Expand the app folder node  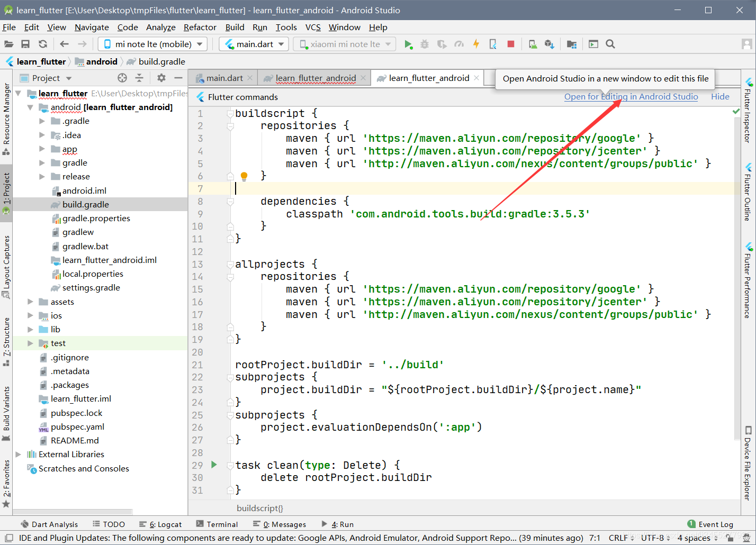coord(42,149)
